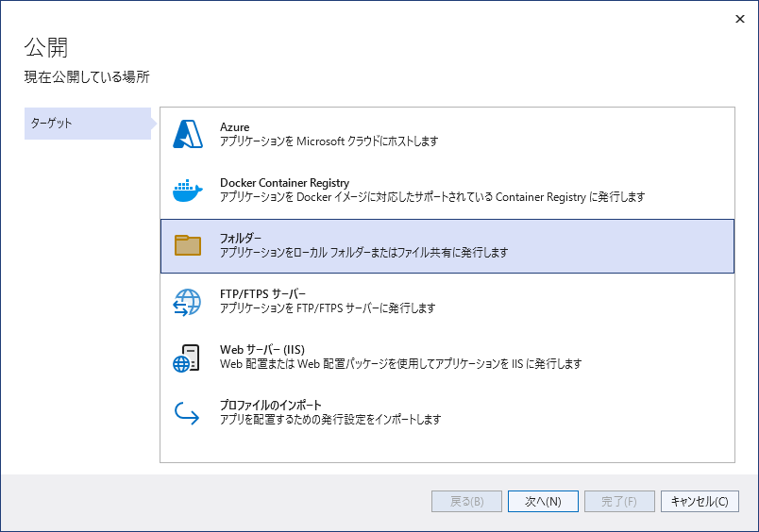Select the ターゲット step tab
This screenshot has width=759, height=532.
pyautogui.click(x=87, y=124)
